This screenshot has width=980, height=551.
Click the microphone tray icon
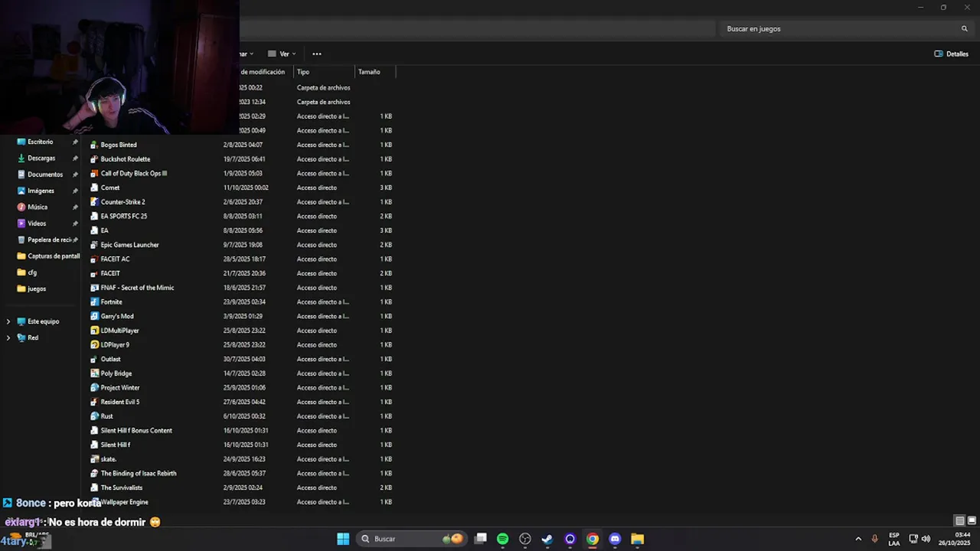[x=874, y=539]
